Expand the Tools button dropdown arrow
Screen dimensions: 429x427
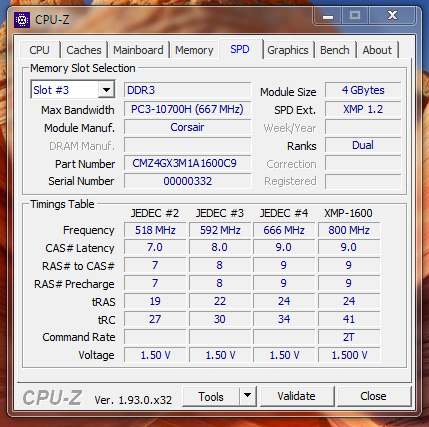pyautogui.click(x=247, y=396)
